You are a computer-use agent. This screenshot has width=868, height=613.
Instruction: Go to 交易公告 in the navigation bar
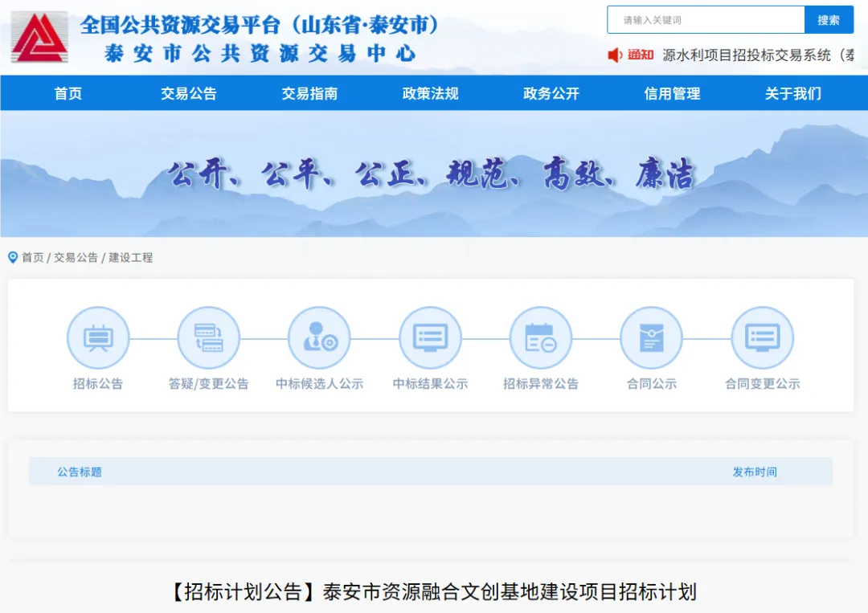189,93
